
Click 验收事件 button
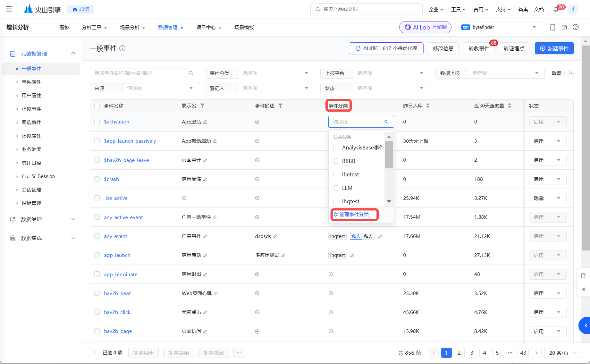(x=479, y=48)
